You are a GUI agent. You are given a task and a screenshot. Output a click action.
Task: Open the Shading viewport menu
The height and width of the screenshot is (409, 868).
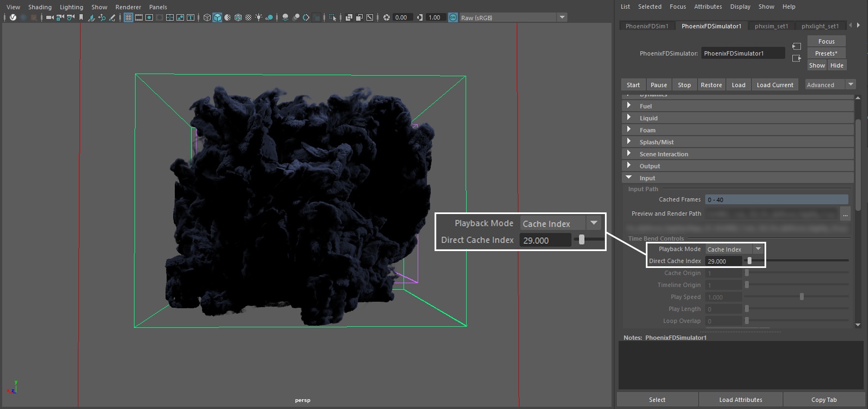(40, 7)
